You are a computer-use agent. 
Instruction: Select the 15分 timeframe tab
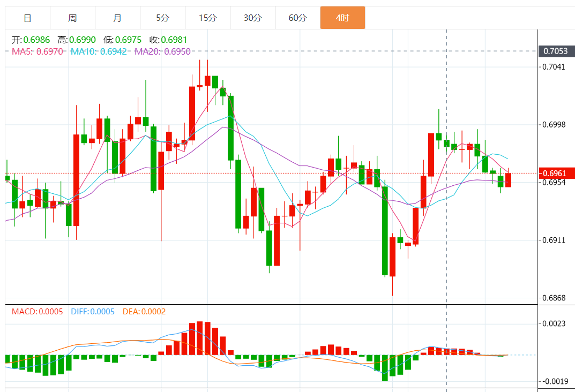[x=207, y=18]
